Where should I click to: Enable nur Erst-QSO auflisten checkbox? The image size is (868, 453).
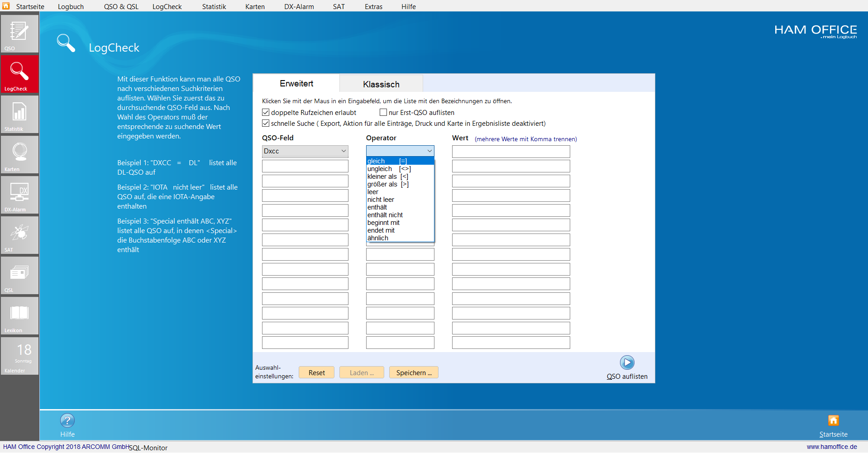(383, 112)
